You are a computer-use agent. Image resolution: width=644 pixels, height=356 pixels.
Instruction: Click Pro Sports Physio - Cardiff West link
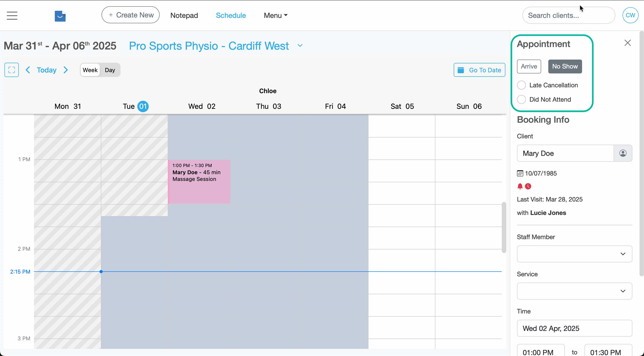coord(209,46)
